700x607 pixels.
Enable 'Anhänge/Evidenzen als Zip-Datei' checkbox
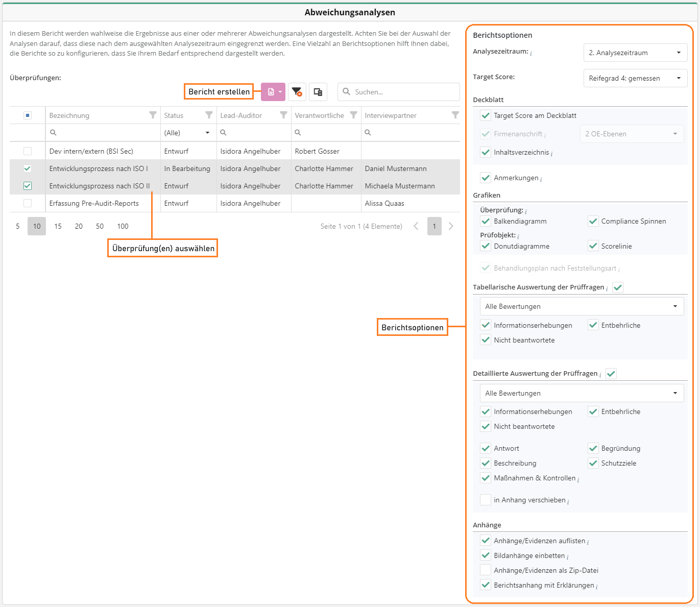click(x=486, y=570)
